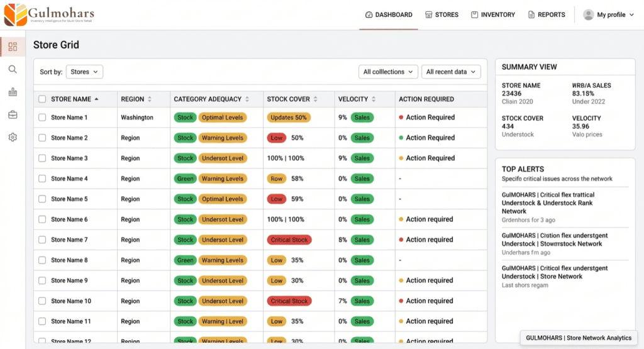The height and width of the screenshot is (349, 644).
Task: Click the ACTION REQUIRED column header
Action: [426, 99]
